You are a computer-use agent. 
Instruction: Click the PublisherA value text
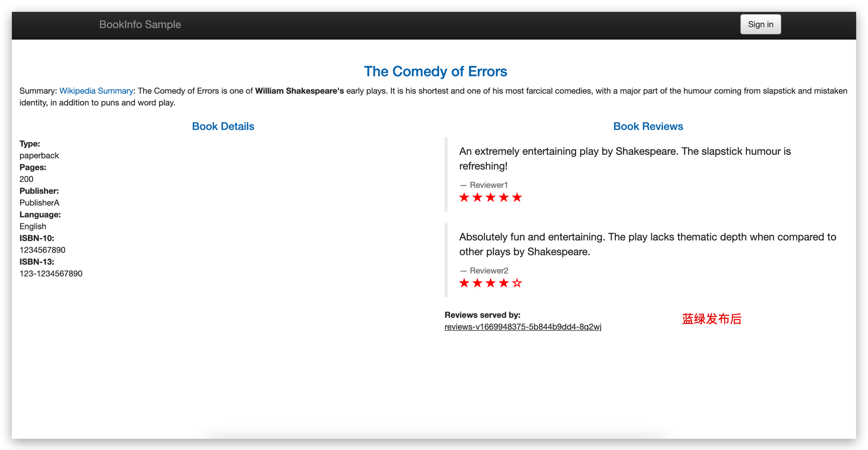click(x=39, y=203)
